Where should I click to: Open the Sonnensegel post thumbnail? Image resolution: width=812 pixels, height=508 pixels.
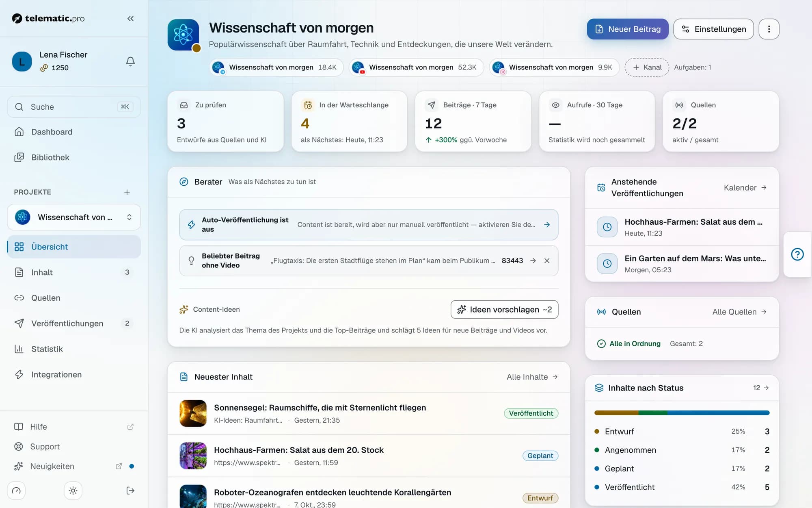[x=193, y=413]
